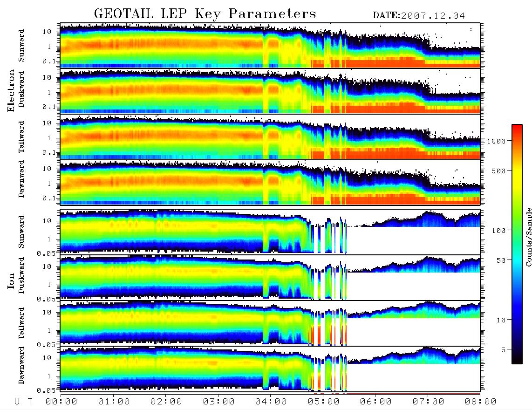
Task: Click the 02:00 time tick label
Action: [x=166, y=402]
